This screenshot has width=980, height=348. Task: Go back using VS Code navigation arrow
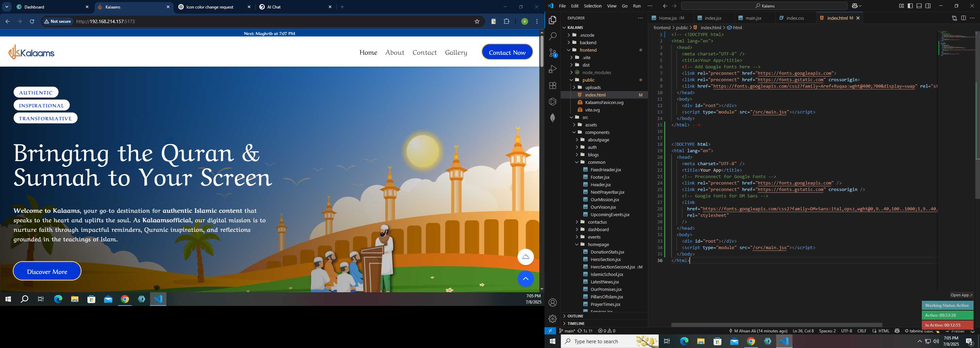click(665, 6)
